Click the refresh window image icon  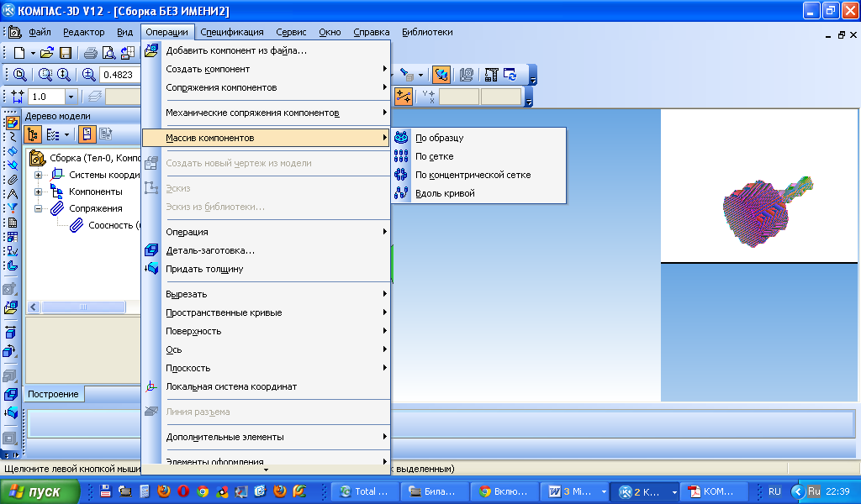[510, 75]
